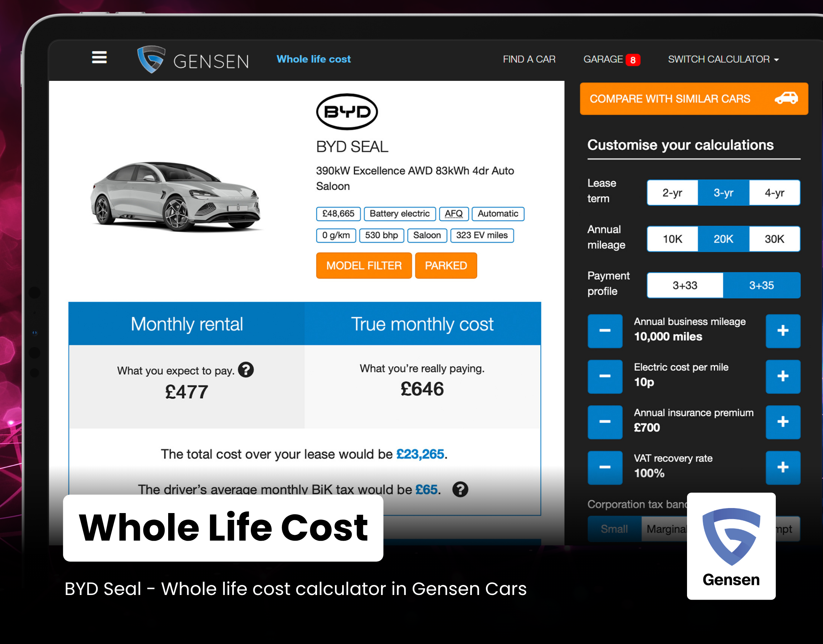
Task: Click the AFQ tag
Action: 454,214
